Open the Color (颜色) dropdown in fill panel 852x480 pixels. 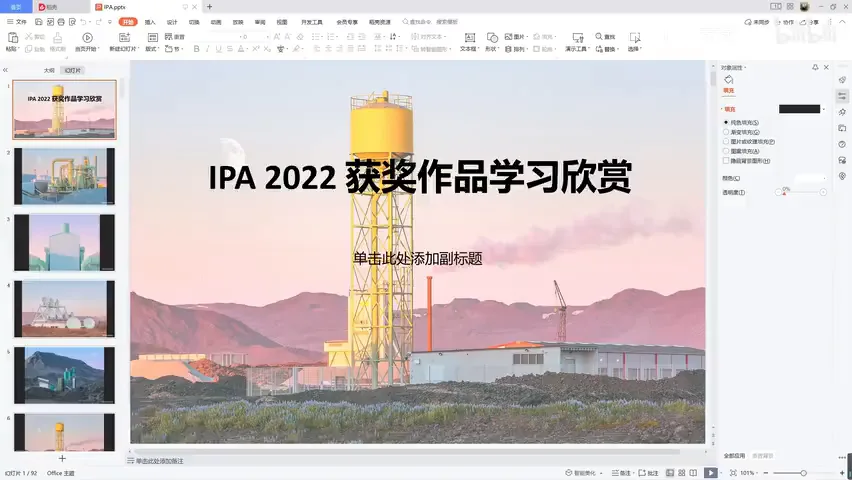click(x=810, y=178)
